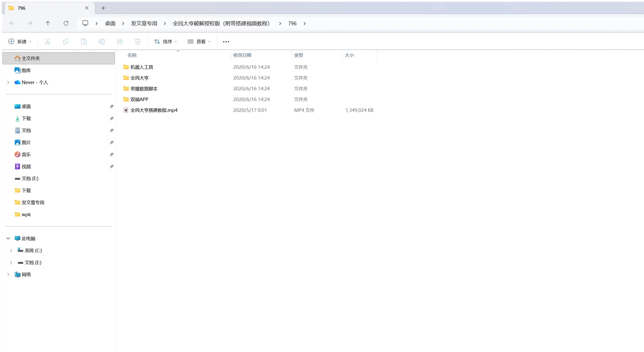Go up one folder level
Image resolution: width=644 pixels, height=352 pixels.
coord(48,23)
